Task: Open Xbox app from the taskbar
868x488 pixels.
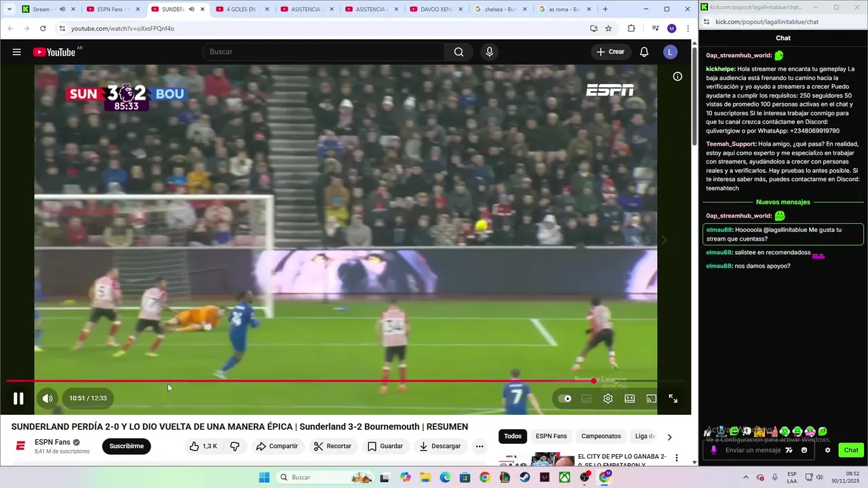Action: [564, 477]
